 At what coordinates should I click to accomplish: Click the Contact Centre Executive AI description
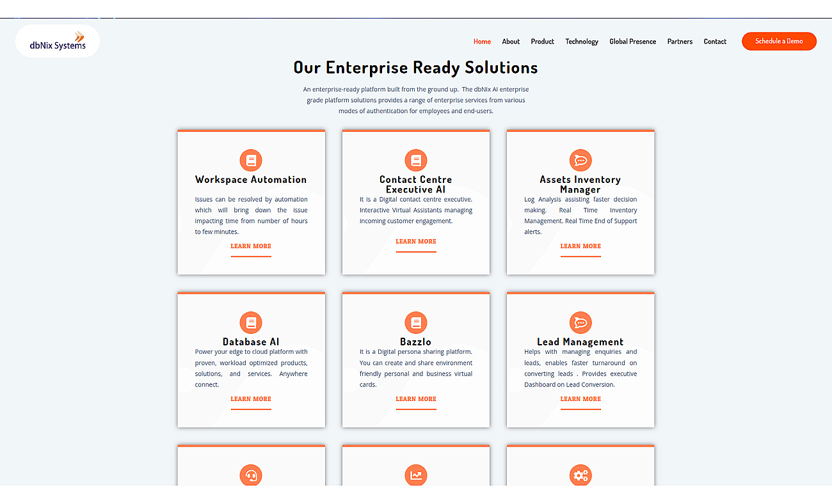pyautogui.click(x=416, y=210)
